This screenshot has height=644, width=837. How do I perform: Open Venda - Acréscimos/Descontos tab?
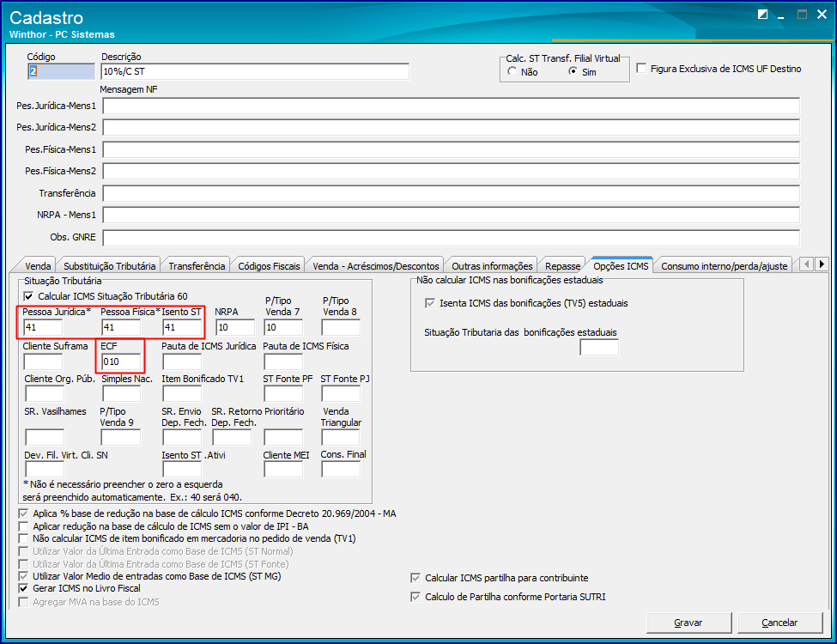coord(376,265)
